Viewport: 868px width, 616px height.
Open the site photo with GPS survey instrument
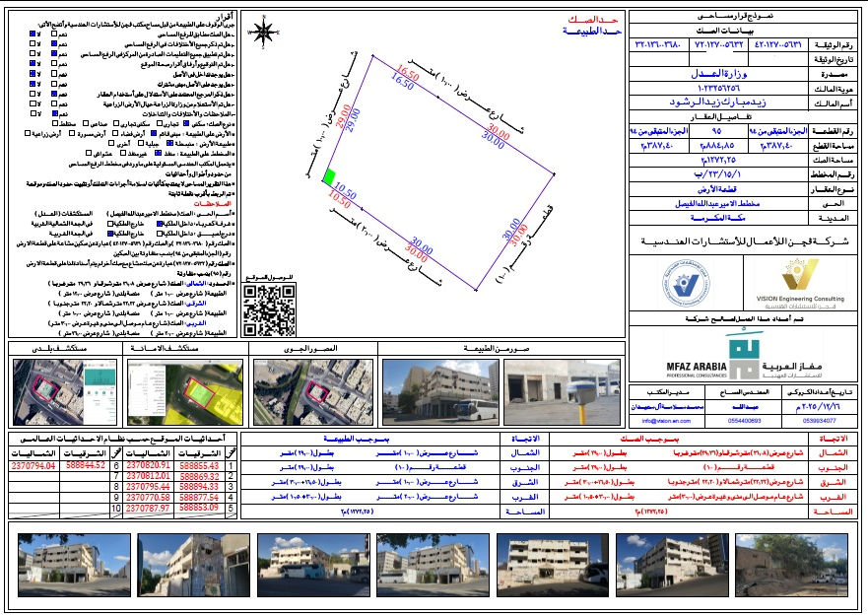[x=562, y=392]
